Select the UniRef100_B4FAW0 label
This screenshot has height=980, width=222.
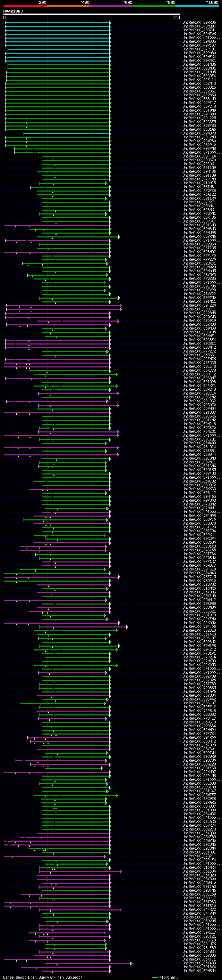tap(199, 114)
